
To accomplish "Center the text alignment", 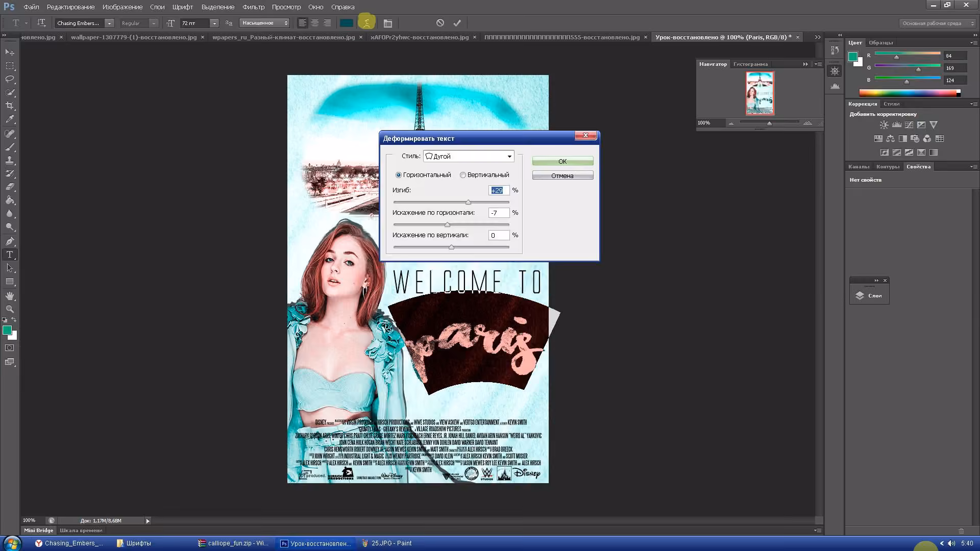I will click(315, 23).
